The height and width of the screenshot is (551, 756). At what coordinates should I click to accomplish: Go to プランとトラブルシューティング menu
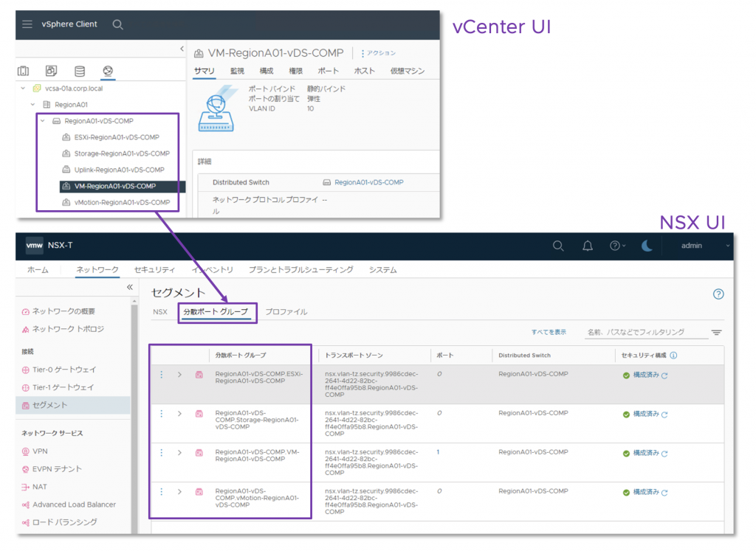(x=301, y=270)
